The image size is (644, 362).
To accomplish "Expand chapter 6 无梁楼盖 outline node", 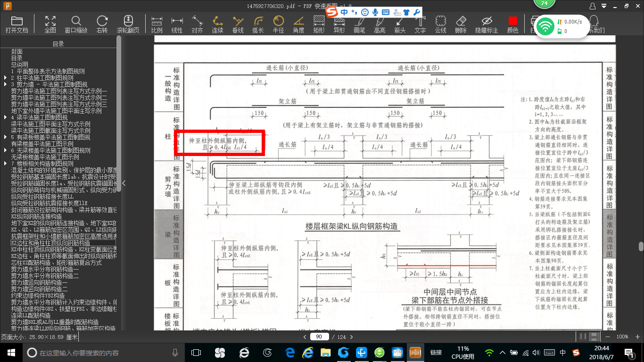I will coord(5,150).
